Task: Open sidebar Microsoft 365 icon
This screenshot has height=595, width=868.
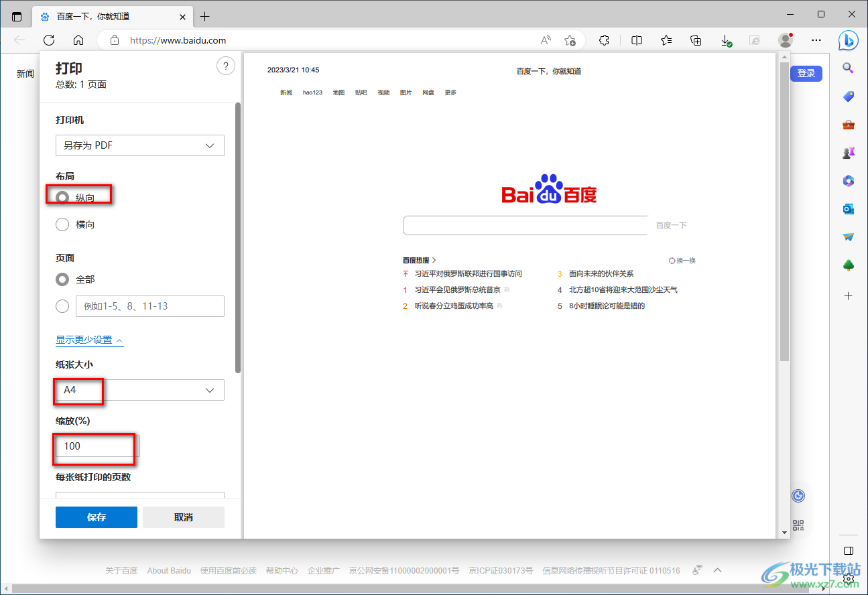Action: click(x=848, y=181)
